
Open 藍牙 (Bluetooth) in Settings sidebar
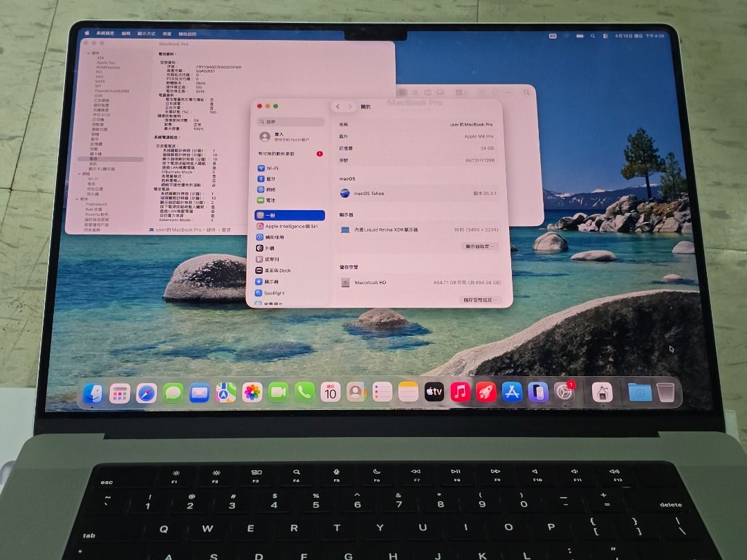[x=290, y=179]
